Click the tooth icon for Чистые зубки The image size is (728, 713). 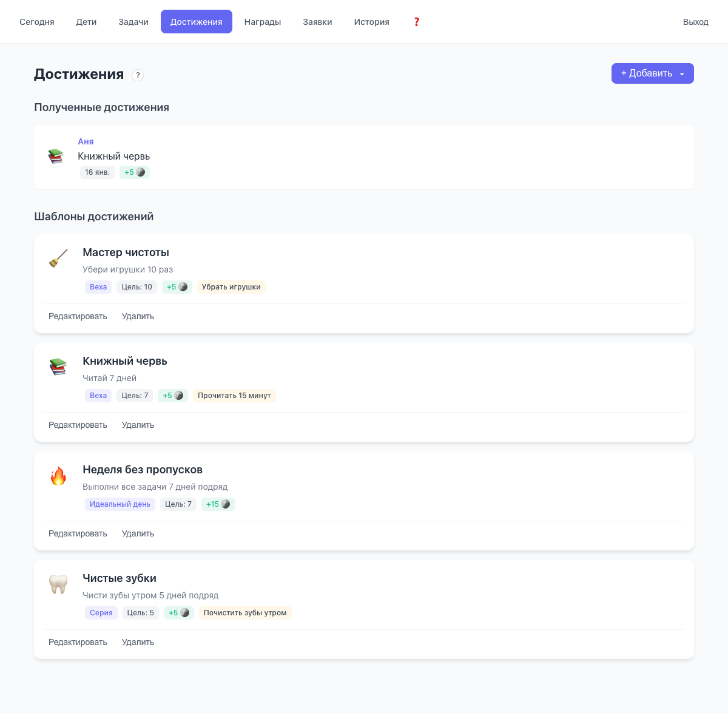tap(58, 584)
